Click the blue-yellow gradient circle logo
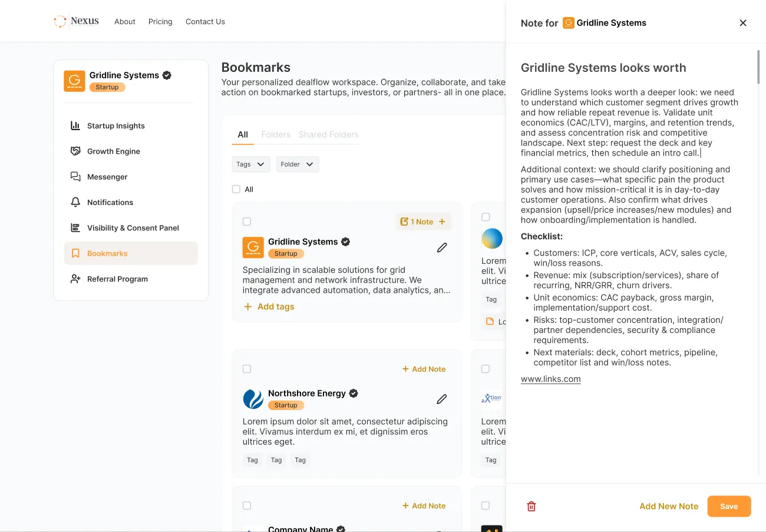766x532 pixels. coord(492,239)
